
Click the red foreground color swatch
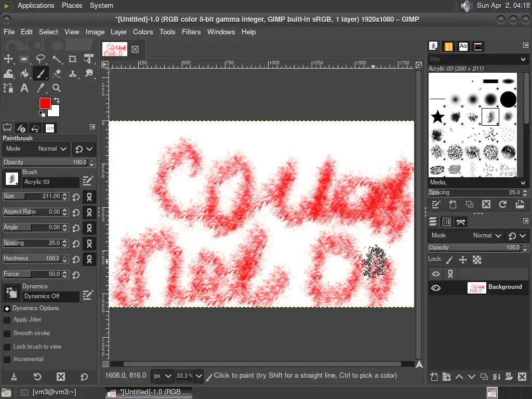click(x=45, y=103)
